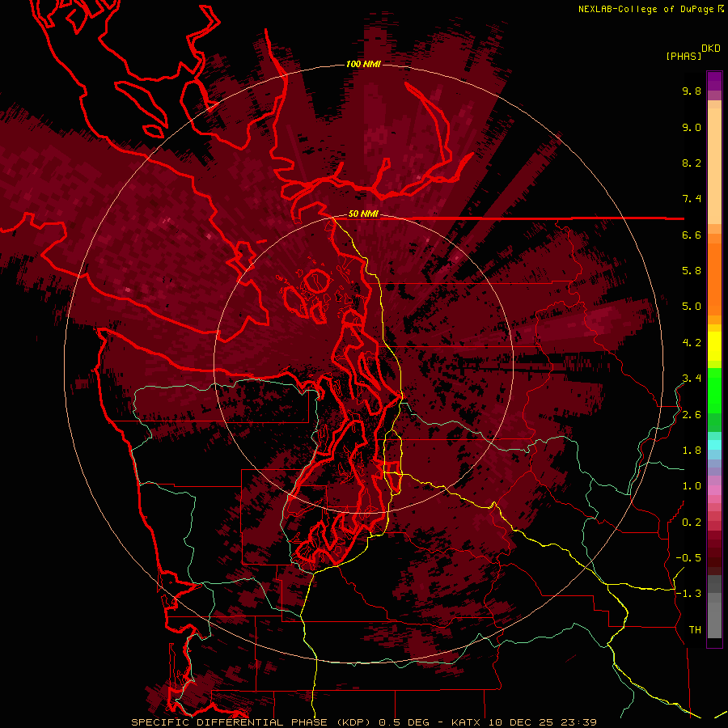Pick the dark orange color bar segment
Image resolution: width=728 pixels, height=728 pixels.
coord(714,280)
